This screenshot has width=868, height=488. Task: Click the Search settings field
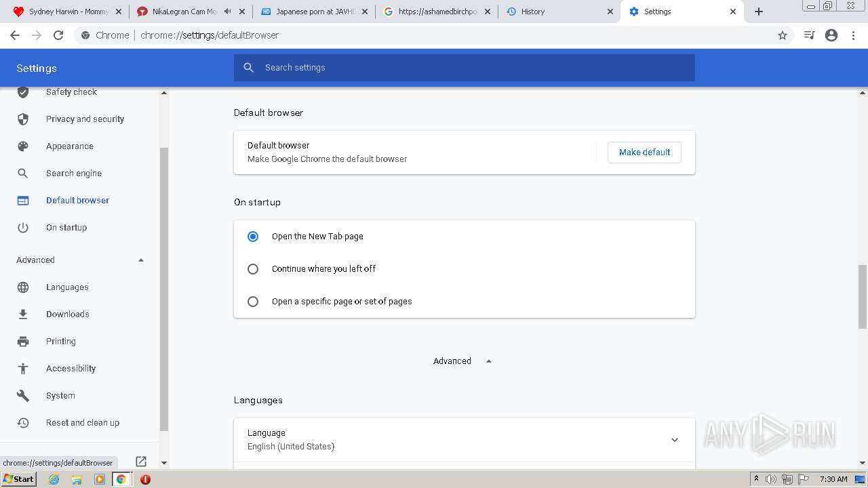click(x=465, y=68)
